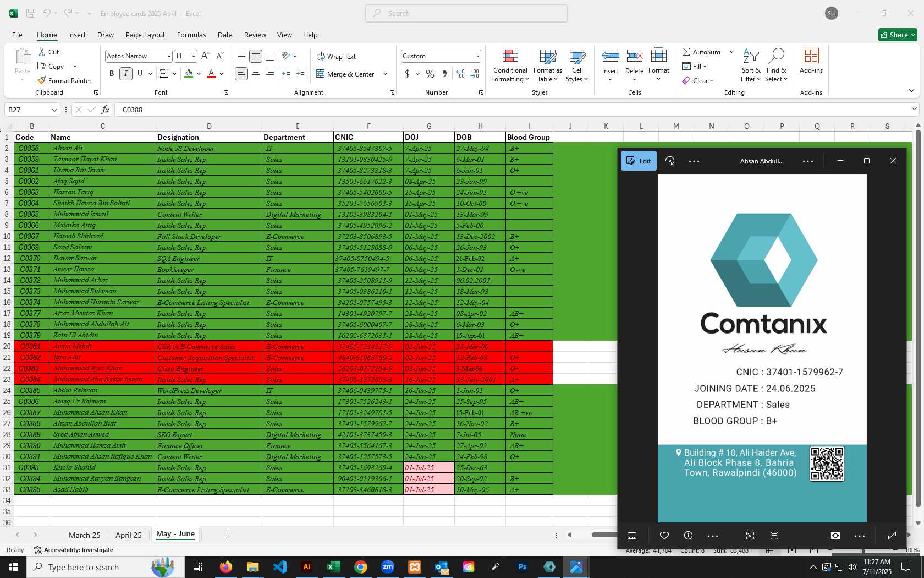Image resolution: width=924 pixels, height=578 pixels.
Task: Toggle Align Left alignment
Action: (241, 74)
